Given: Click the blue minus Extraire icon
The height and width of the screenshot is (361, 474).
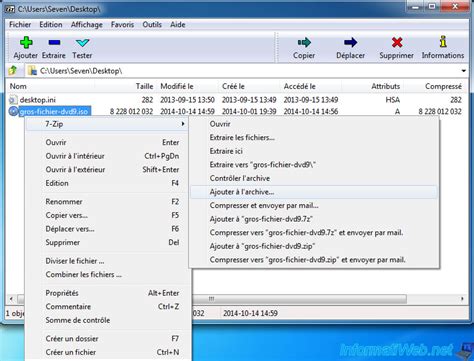Looking at the screenshot, I should (x=54, y=42).
